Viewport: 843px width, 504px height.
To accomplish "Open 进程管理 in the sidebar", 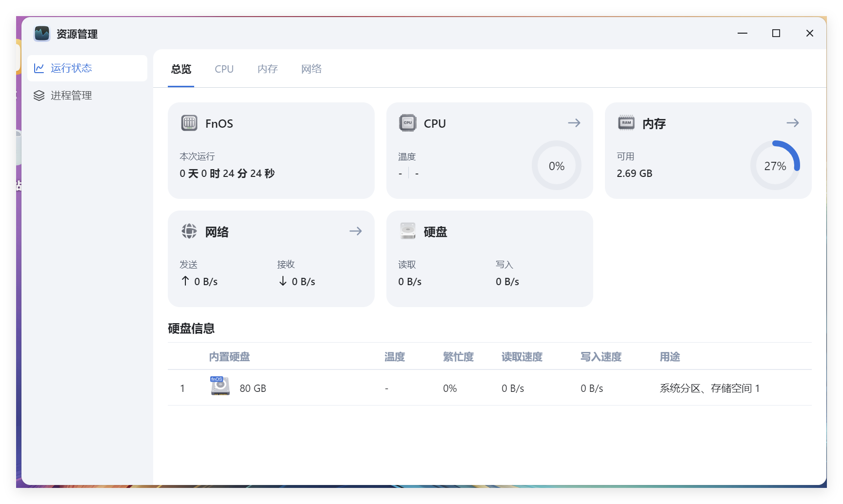I will [87, 96].
